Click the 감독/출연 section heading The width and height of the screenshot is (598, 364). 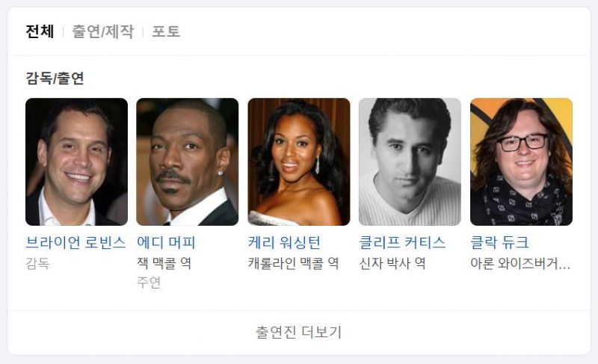55,78
